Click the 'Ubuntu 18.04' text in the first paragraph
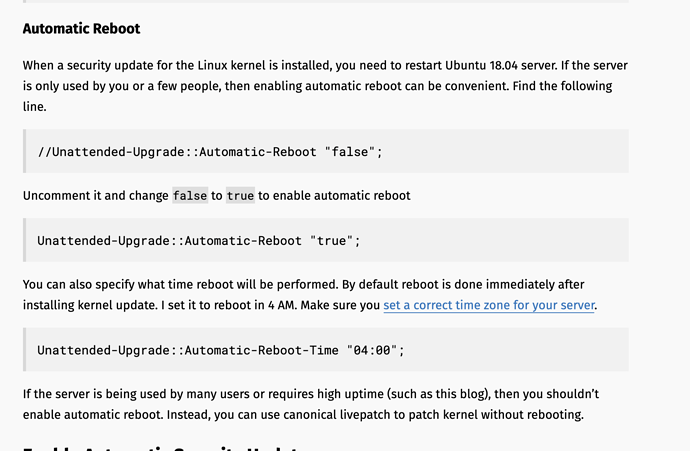690x451 pixels. [481, 66]
